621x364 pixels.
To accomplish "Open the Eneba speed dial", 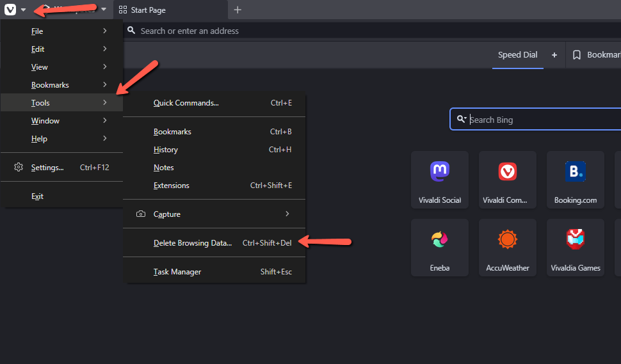I will (x=440, y=248).
